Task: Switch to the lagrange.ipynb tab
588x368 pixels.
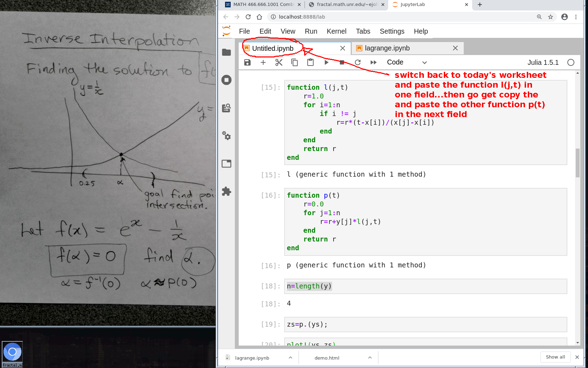Action: pyautogui.click(x=387, y=48)
